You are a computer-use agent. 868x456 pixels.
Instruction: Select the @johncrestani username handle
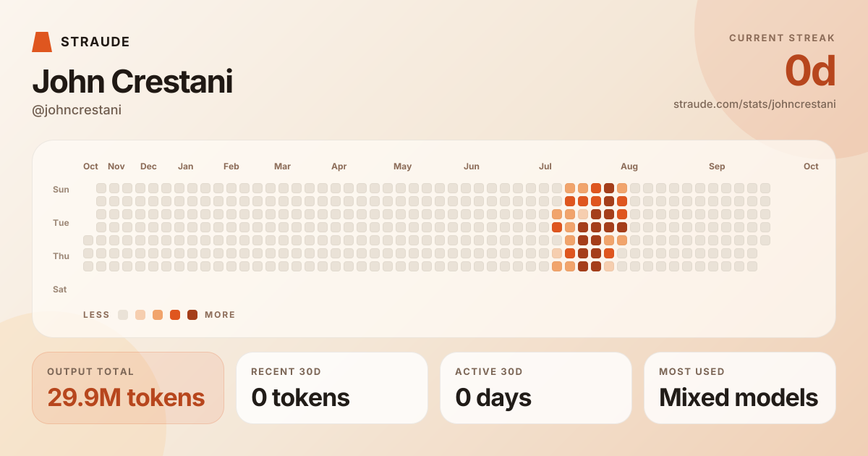77,110
